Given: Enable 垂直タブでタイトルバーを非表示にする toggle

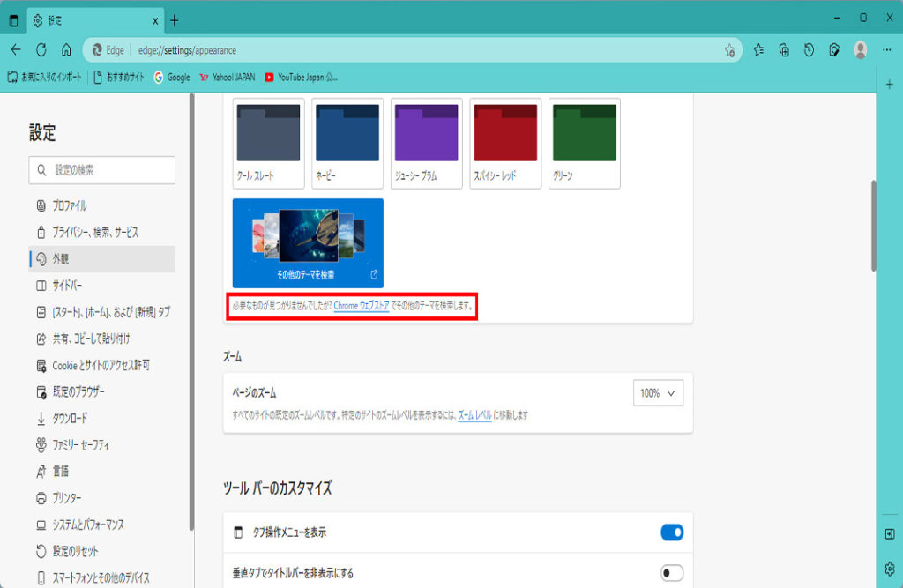Looking at the screenshot, I should tap(671, 573).
